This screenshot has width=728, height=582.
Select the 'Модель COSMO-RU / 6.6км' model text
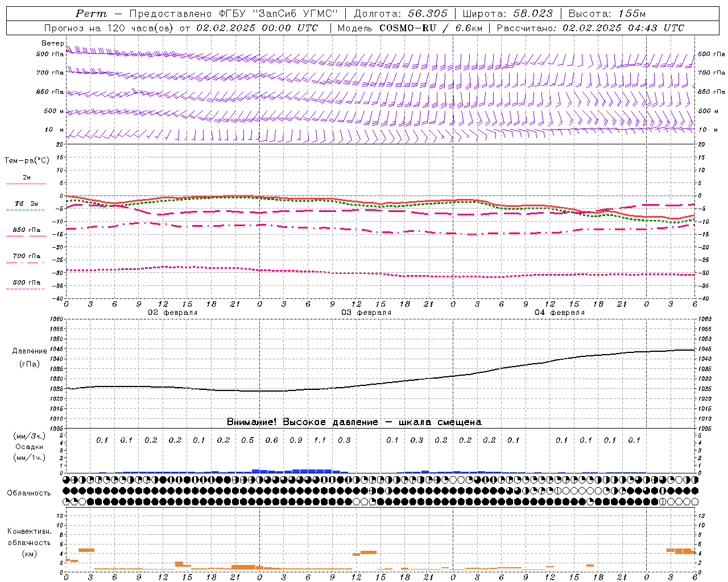[x=410, y=28]
